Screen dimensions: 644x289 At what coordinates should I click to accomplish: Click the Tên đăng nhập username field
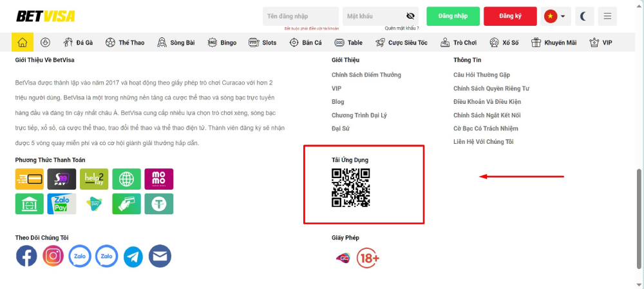pyautogui.click(x=300, y=16)
